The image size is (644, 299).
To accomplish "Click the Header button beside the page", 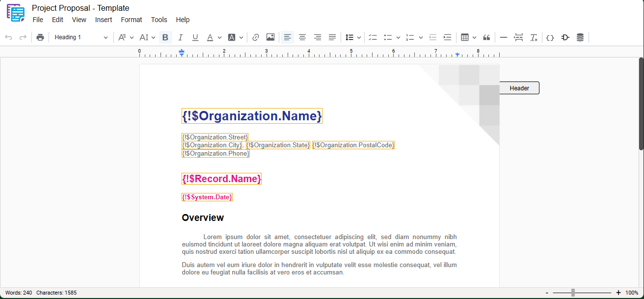I will coord(519,88).
